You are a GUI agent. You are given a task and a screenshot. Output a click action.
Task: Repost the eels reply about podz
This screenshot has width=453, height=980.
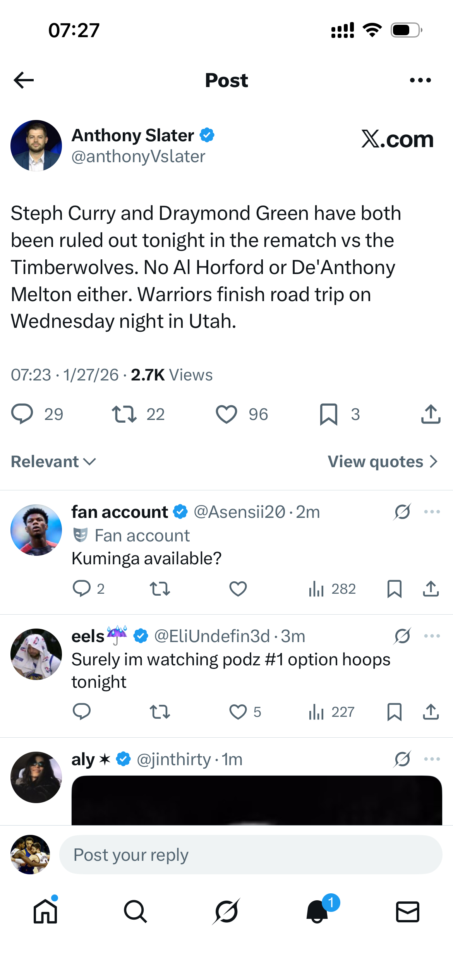point(160,712)
